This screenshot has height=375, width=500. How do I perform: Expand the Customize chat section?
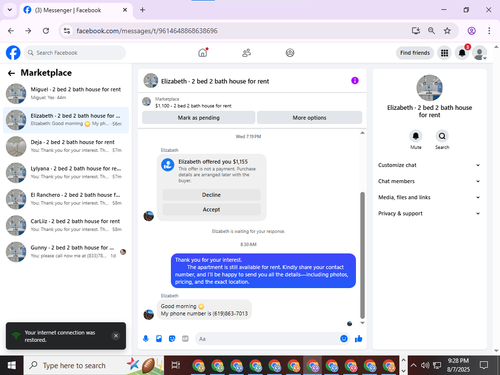pos(429,165)
